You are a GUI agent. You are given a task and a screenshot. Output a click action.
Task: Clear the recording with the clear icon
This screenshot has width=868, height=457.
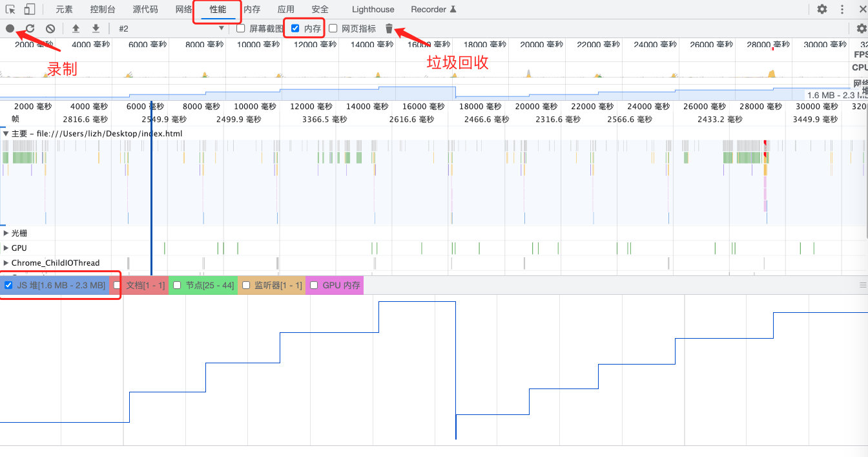tap(50, 28)
